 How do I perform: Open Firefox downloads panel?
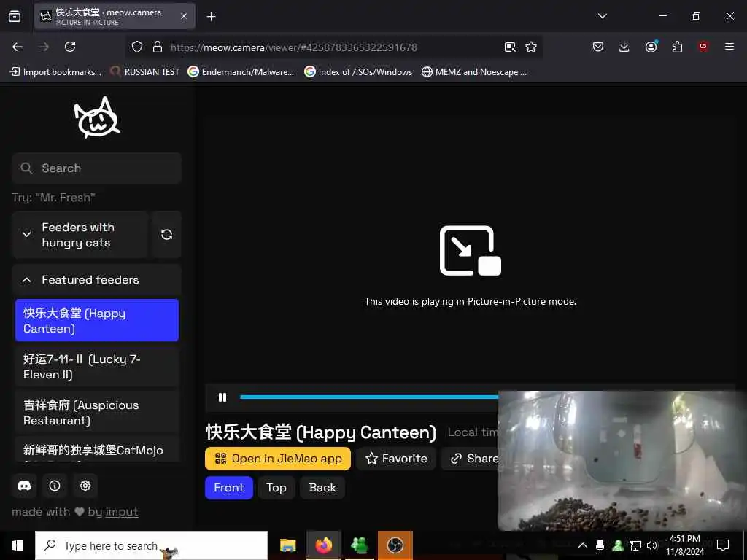coord(624,47)
